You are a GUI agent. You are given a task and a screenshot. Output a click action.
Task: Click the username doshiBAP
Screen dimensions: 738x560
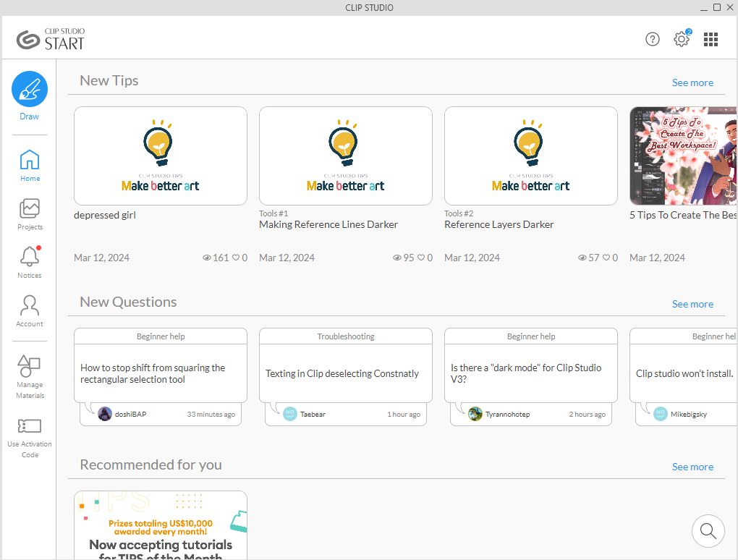pyautogui.click(x=131, y=414)
